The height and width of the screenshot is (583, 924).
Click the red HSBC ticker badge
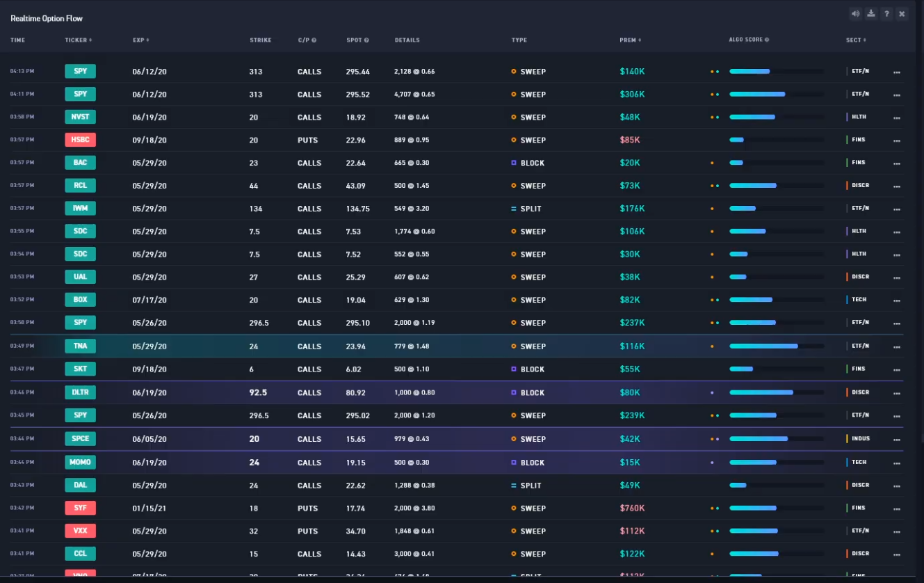tap(80, 140)
